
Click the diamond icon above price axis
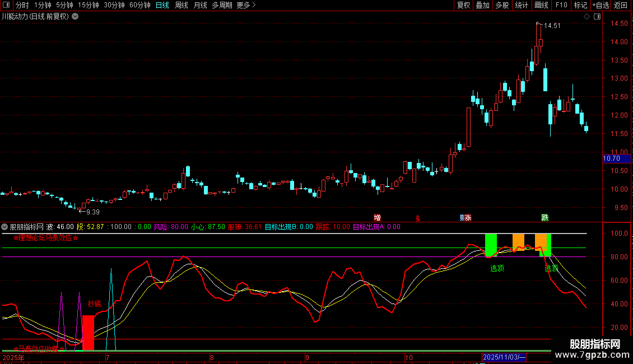(587, 17)
